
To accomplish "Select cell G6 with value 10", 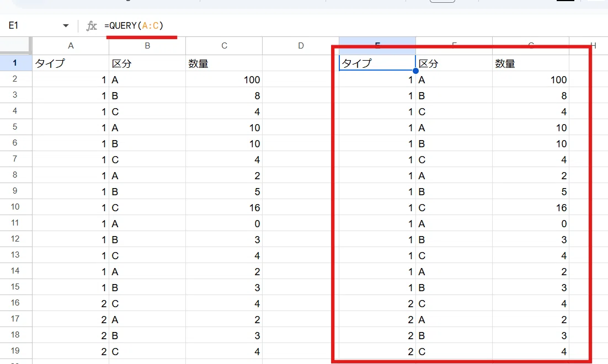I will pyautogui.click(x=531, y=143).
